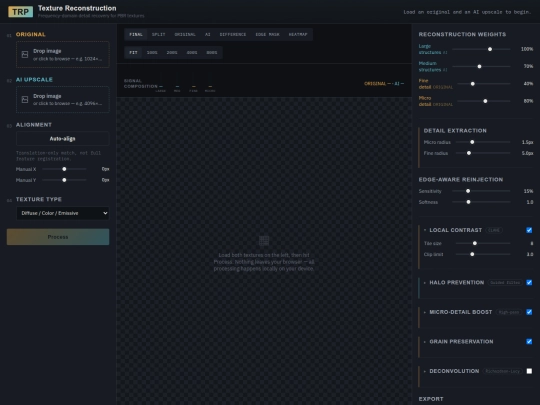Viewport: 540px width, 405px height.
Task: Click the Richardson-Lucy tag beside Deconvolution
Action: (502, 371)
